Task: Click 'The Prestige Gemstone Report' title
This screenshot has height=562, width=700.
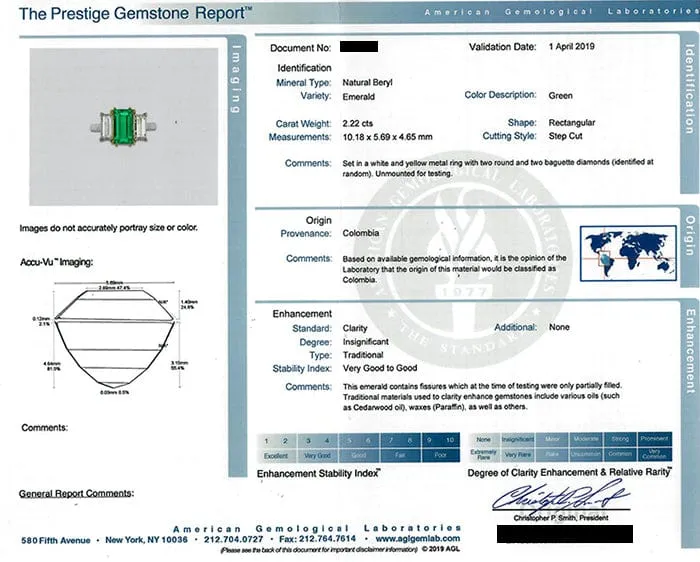Action: pyautogui.click(x=135, y=13)
